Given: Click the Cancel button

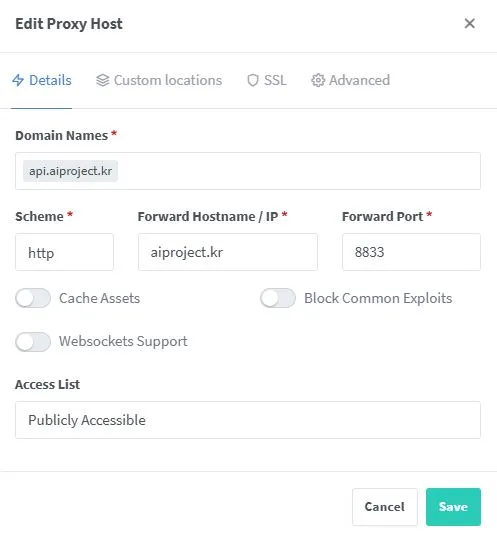Looking at the screenshot, I should [385, 507].
